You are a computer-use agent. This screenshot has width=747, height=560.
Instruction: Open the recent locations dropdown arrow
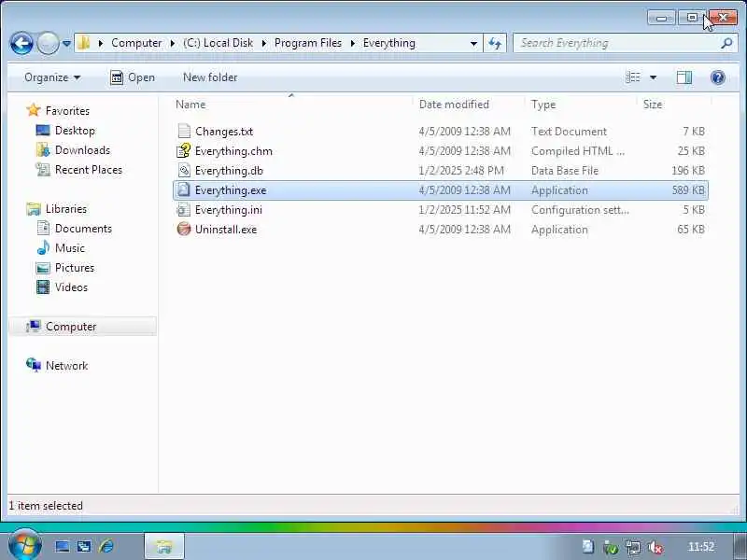[x=66, y=44]
